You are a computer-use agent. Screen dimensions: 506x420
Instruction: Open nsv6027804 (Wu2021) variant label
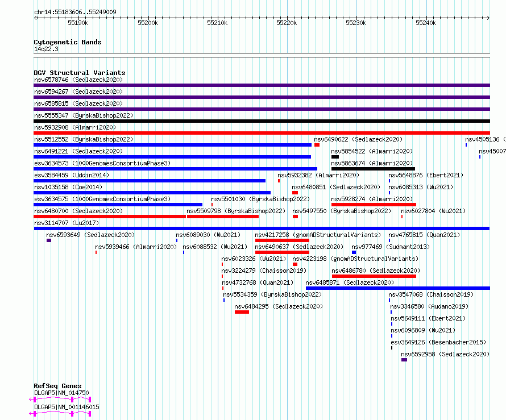point(433,211)
